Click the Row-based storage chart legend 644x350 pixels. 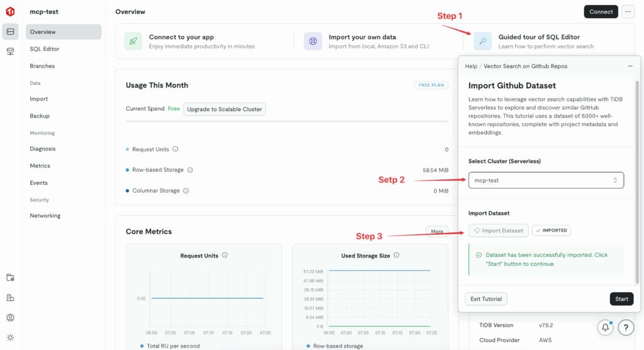coord(335,346)
